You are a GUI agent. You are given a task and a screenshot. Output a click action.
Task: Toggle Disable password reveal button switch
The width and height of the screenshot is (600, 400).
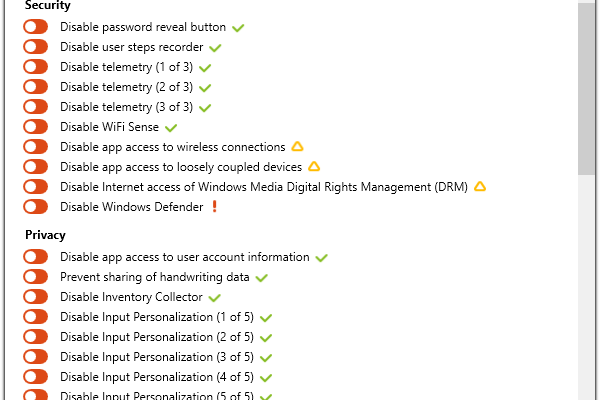coord(36,27)
